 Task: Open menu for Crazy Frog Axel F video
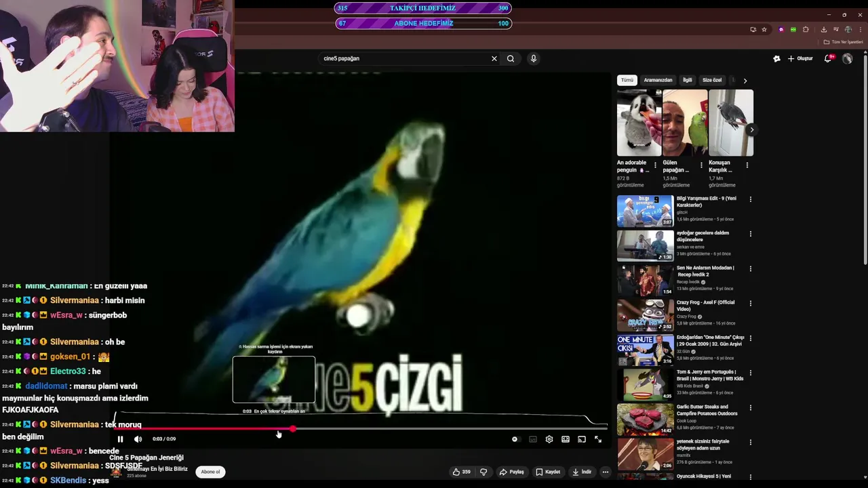coord(750,303)
